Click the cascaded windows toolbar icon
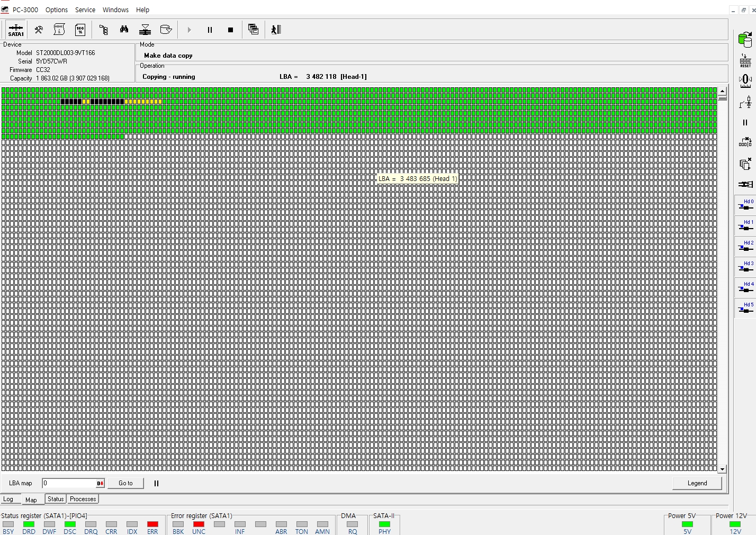 (254, 30)
